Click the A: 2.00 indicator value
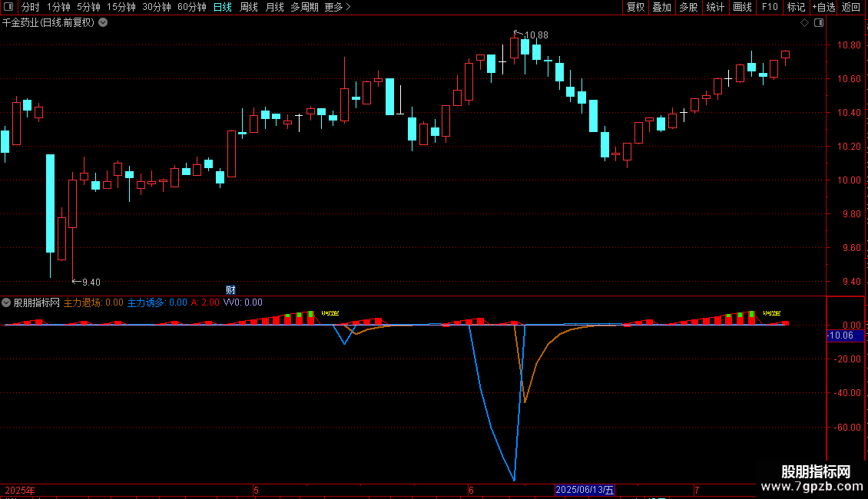This screenshot has width=868, height=499. [x=205, y=302]
